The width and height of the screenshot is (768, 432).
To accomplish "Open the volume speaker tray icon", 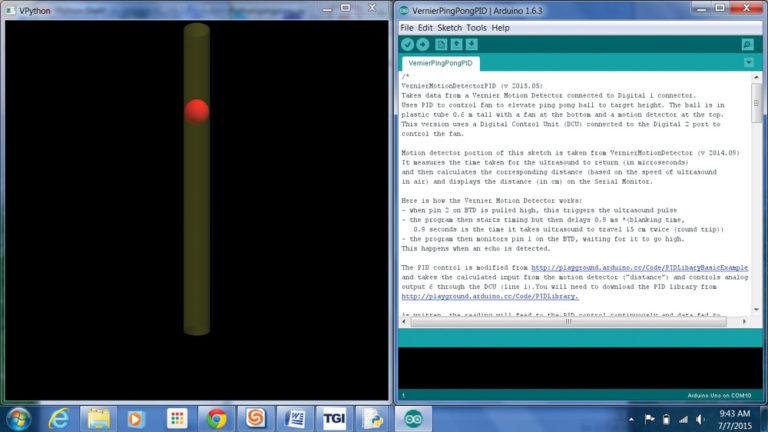I will coord(700,419).
